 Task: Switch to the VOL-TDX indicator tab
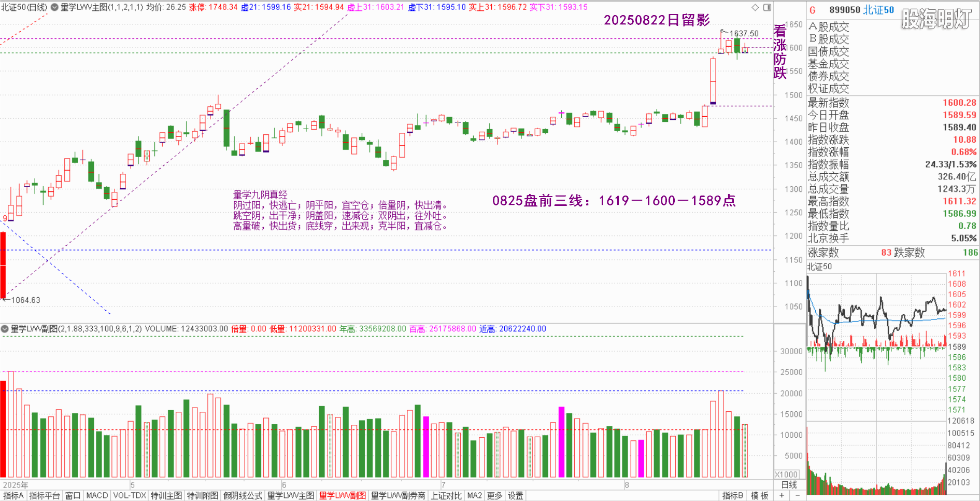point(130,495)
